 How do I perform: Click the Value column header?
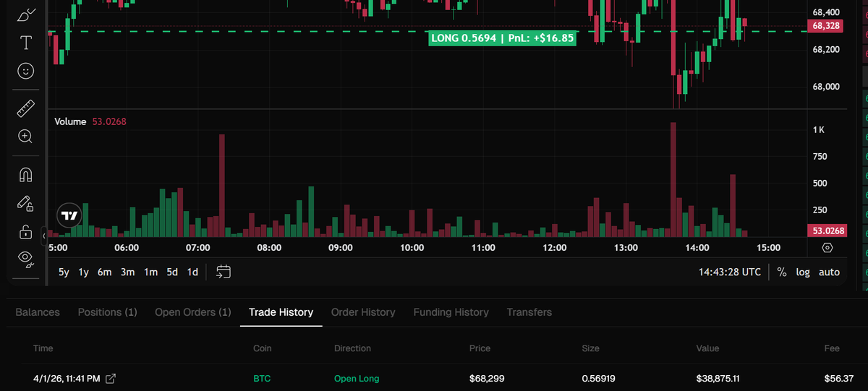coord(707,348)
